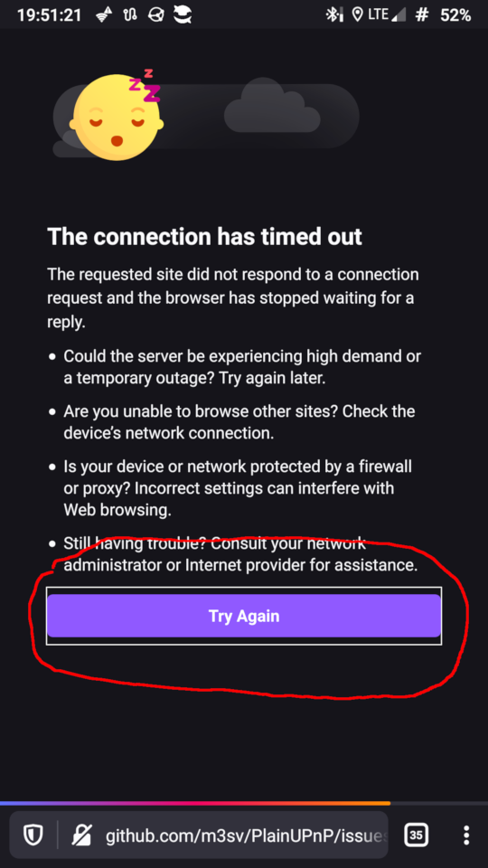The height and width of the screenshot is (868, 488).
Task: Open the tracking protection shield icon
Action: point(33,835)
